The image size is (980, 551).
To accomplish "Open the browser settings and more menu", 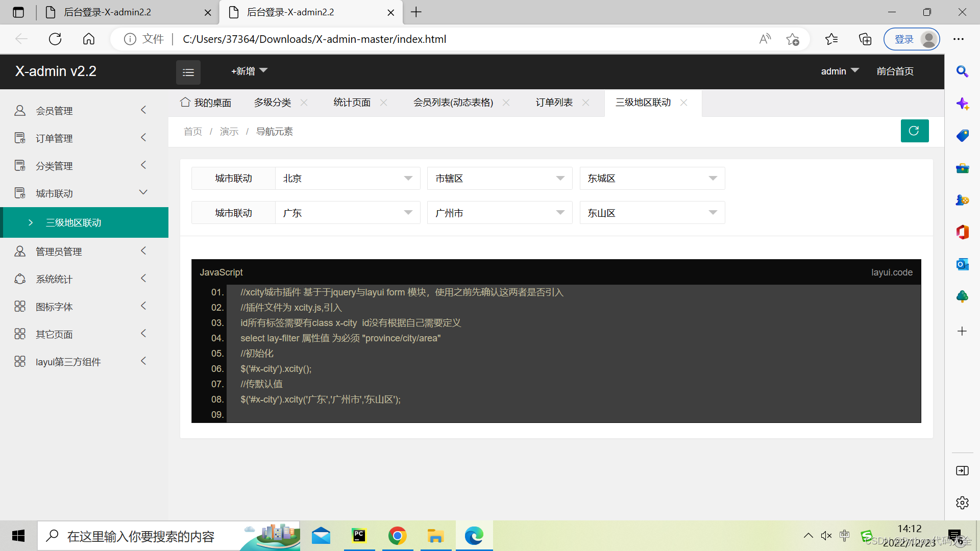I will [959, 39].
